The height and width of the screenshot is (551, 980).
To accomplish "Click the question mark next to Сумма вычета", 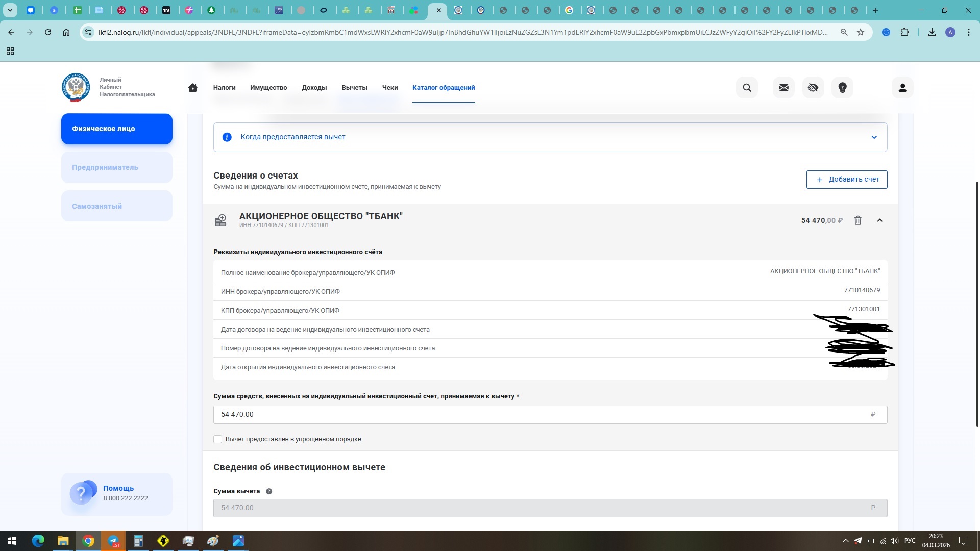I will click(269, 491).
